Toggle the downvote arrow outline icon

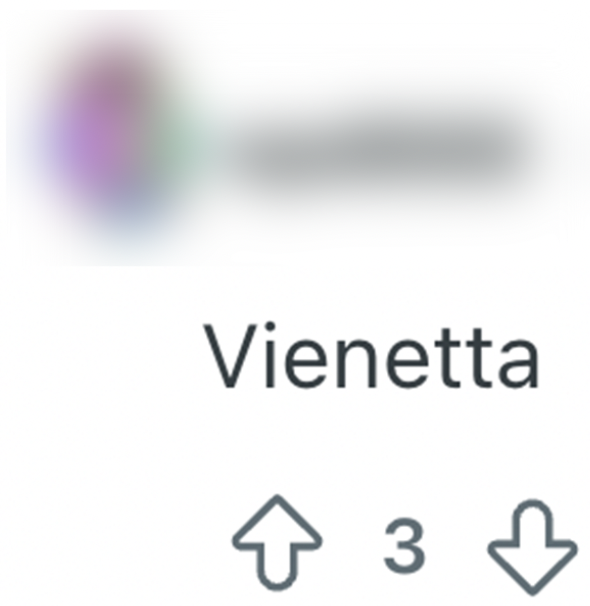pos(532,547)
